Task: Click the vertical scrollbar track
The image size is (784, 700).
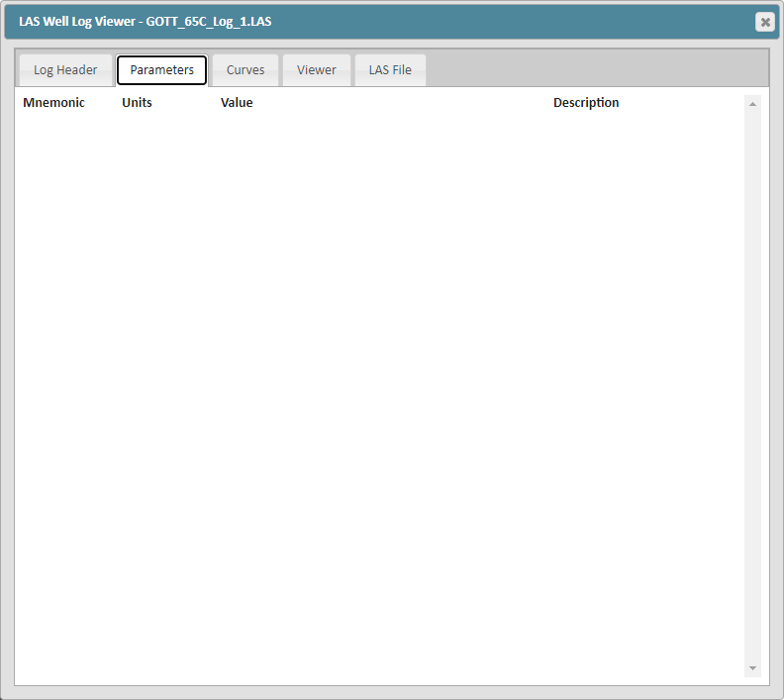Action: (x=752, y=386)
